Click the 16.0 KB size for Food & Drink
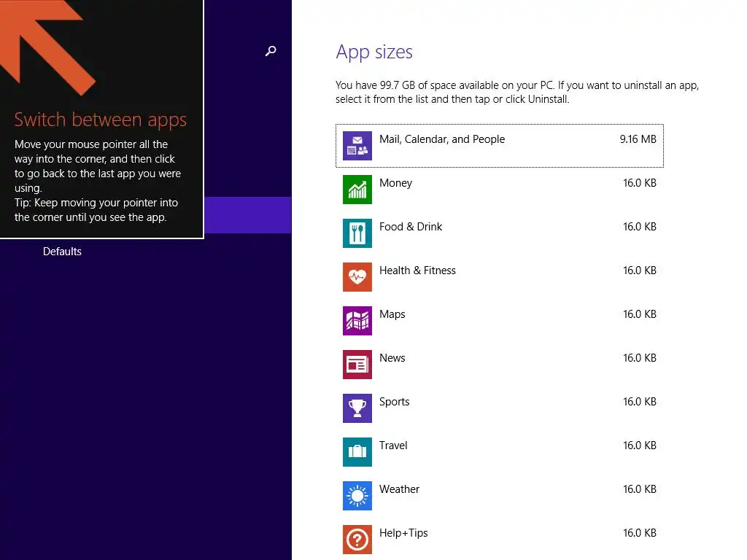Screen dimensions: 747x560 [x=640, y=227]
